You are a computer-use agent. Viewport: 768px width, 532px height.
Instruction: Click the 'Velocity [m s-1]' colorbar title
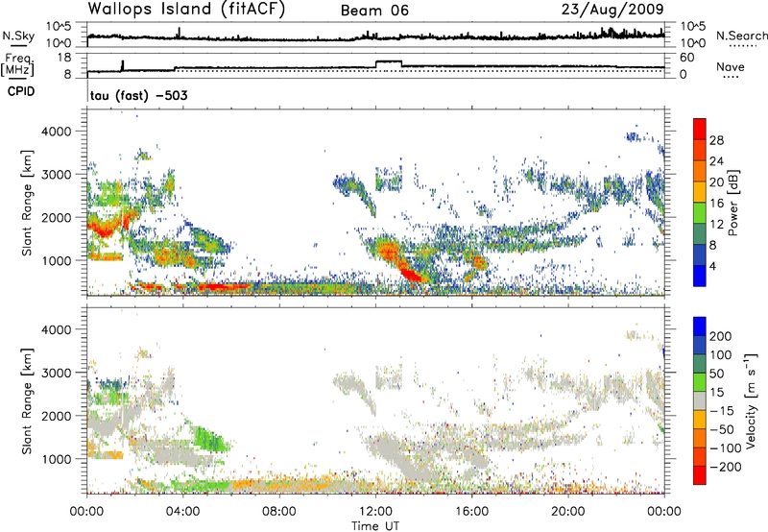[750, 400]
